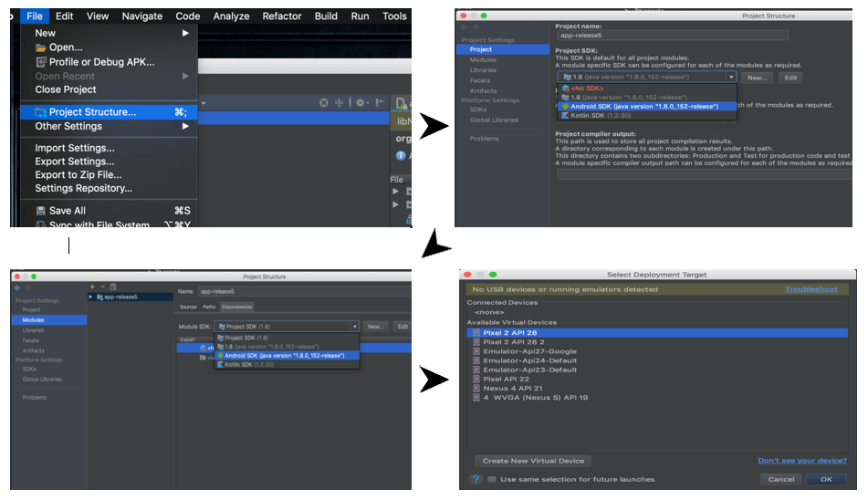The width and height of the screenshot is (868, 501).
Task: Click the collapse-all icon in the project toolbar
Action: tap(339, 102)
